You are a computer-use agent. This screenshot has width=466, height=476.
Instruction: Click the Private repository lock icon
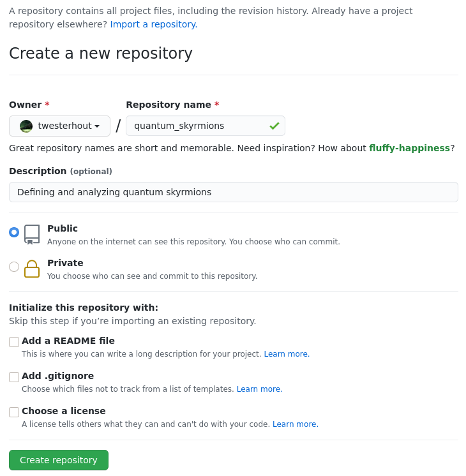click(x=32, y=269)
